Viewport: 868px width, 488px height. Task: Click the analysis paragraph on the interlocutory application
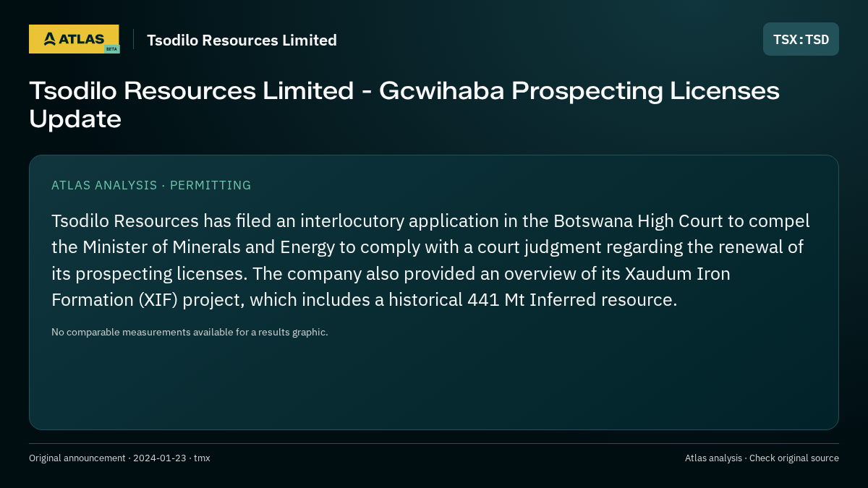coord(430,260)
